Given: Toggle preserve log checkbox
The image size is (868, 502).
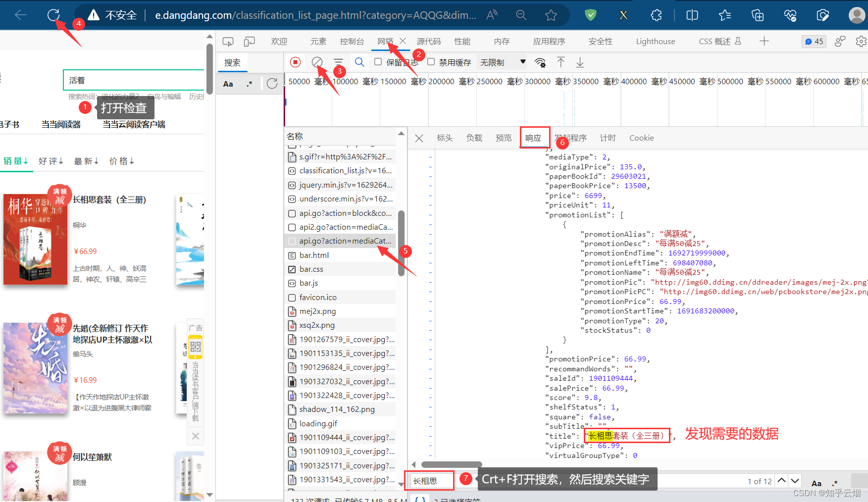Looking at the screenshot, I should [x=378, y=62].
